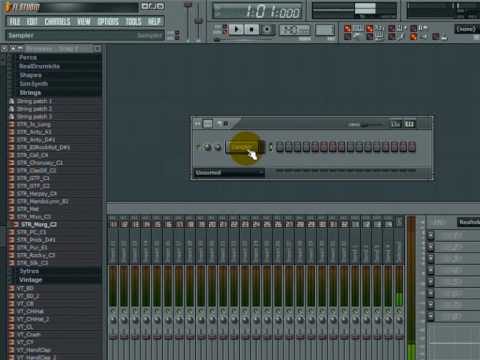Open the TOOLS menu
Image resolution: width=480 pixels, height=360 pixels.
tap(133, 22)
